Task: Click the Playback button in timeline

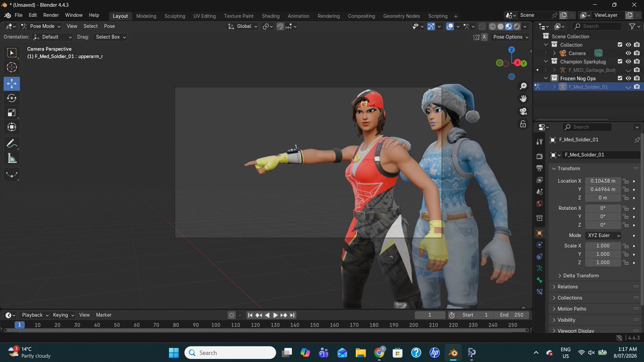Action: click(35, 315)
